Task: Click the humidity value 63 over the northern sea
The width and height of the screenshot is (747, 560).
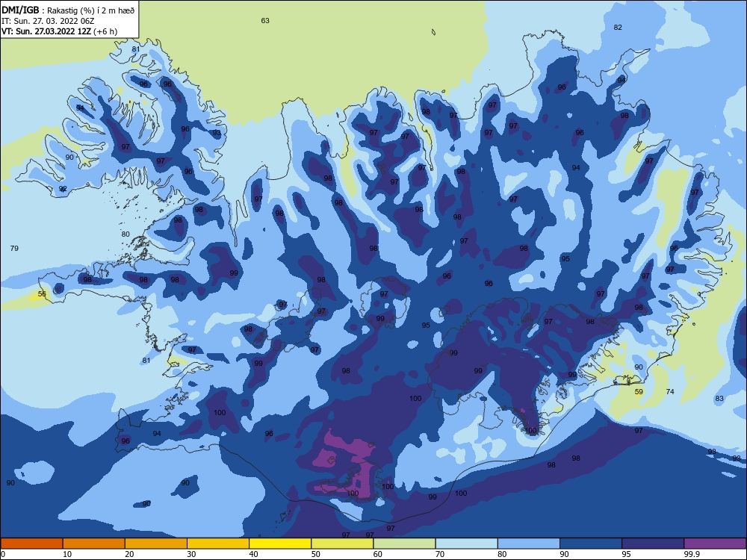Action: pos(265,20)
